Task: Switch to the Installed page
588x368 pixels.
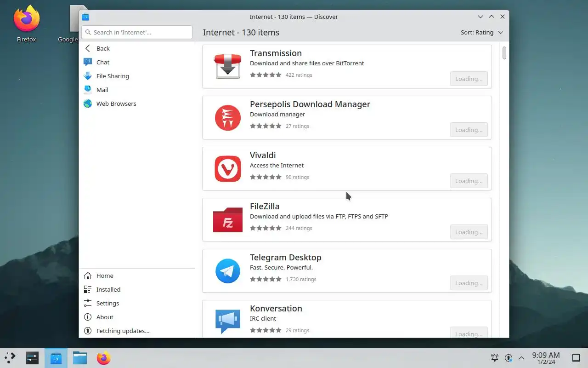Action: pyautogui.click(x=137, y=289)
